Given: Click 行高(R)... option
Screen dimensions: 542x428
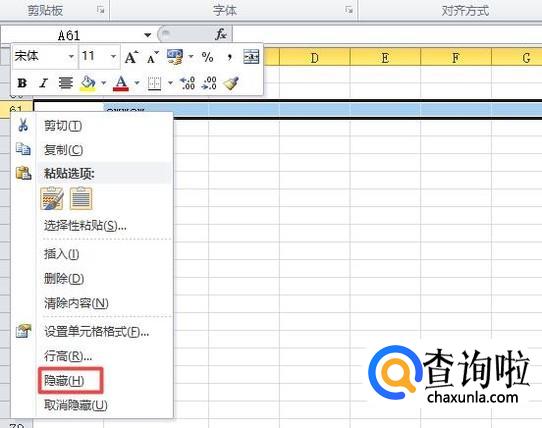Looking at the screenshot, I should (68, 356).
